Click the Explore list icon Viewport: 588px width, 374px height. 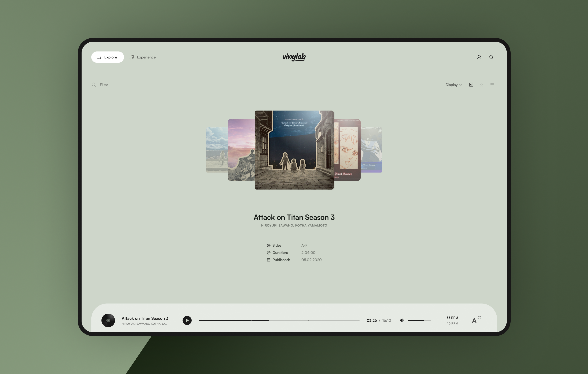tap(99, 57)
